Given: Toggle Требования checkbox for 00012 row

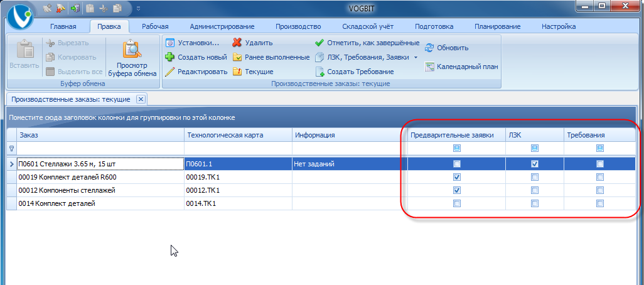Looking at the screenshot, I should (599, 190).
